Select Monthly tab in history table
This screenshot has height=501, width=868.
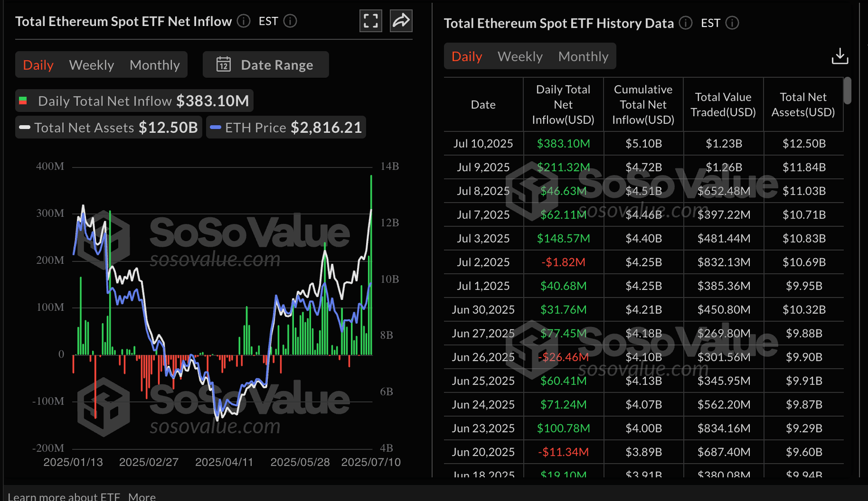[x=583, y=56]
